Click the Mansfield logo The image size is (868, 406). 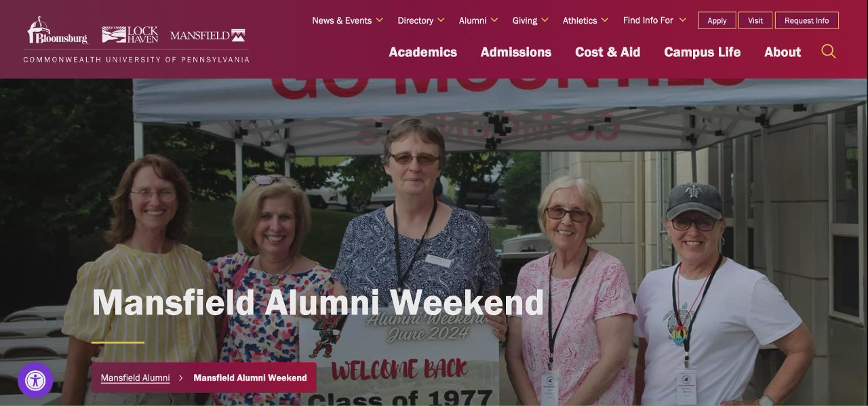[208, 35]
